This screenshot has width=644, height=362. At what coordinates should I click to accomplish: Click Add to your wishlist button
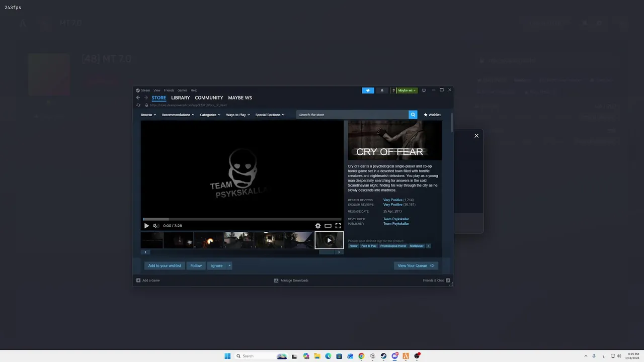pyautogui.click(x=165, y=265)
